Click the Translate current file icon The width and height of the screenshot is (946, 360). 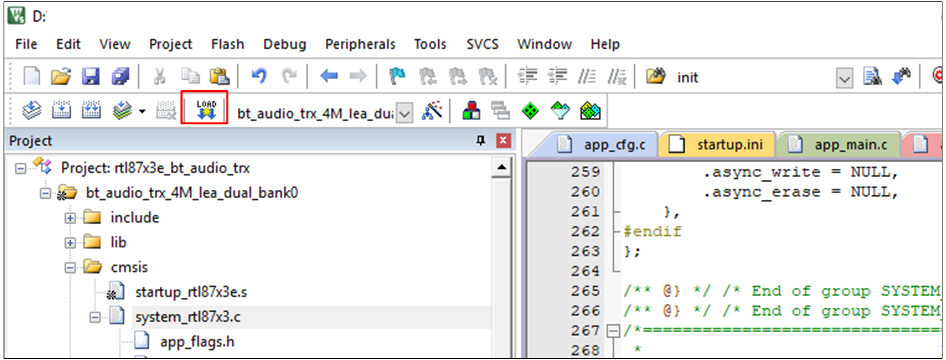31,111
